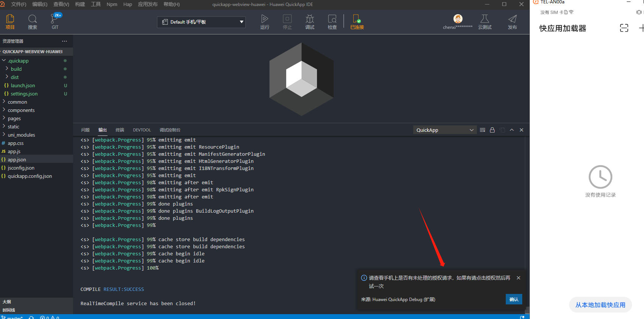Click the git sync icon in status bar

(31, 317)
